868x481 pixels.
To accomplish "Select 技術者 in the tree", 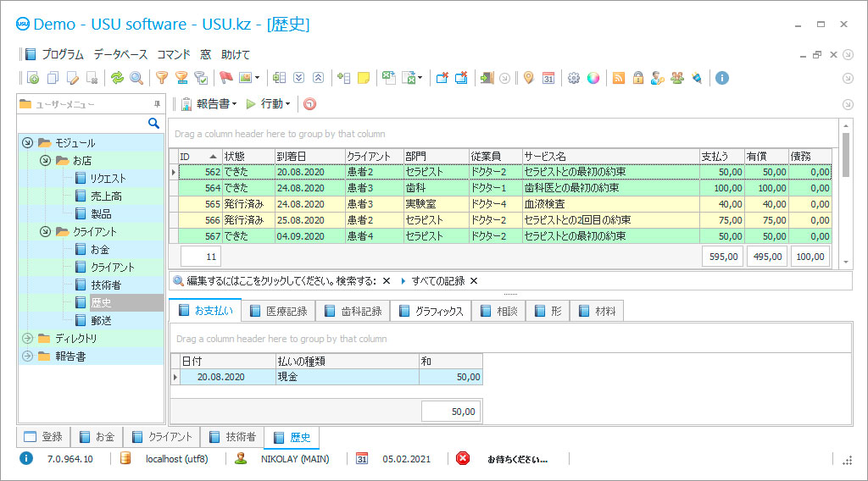I will pos(106,285).
